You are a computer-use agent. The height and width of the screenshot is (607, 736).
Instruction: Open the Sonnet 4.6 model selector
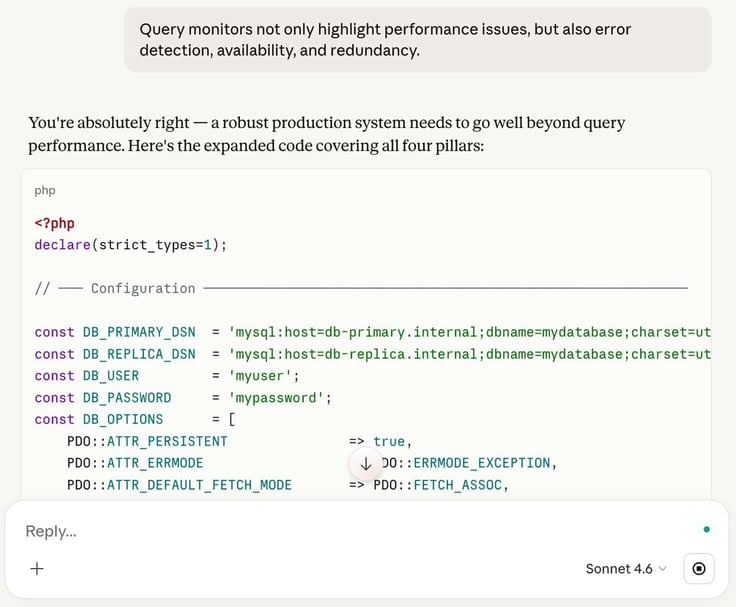pyautogui.click(x=626, y=569)
